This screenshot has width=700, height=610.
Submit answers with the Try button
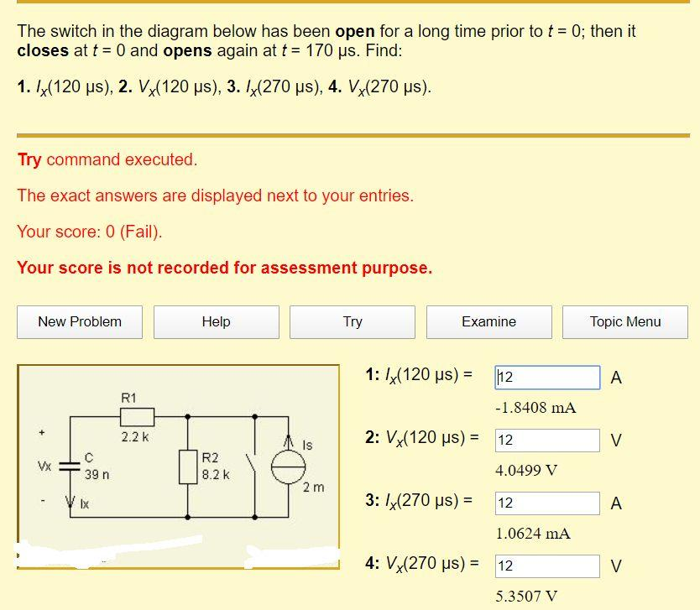(353, 321)
